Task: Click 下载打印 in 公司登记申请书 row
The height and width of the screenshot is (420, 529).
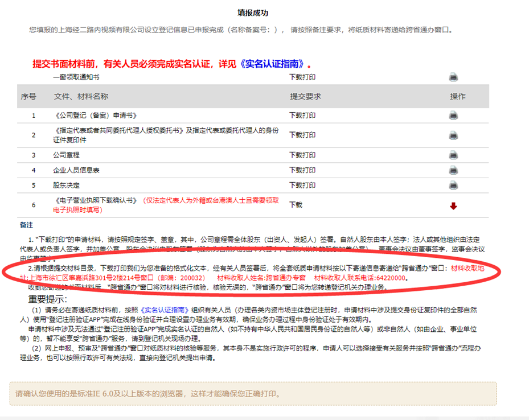Action: 302,116
